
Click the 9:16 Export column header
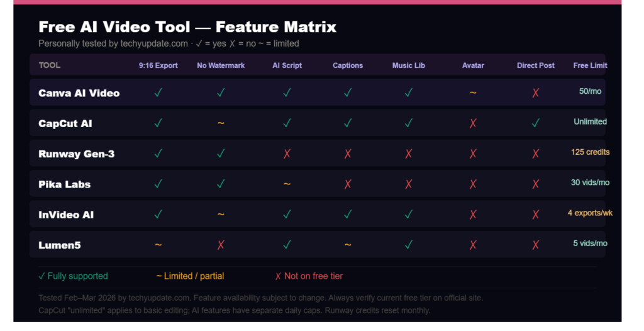[158, 65]
